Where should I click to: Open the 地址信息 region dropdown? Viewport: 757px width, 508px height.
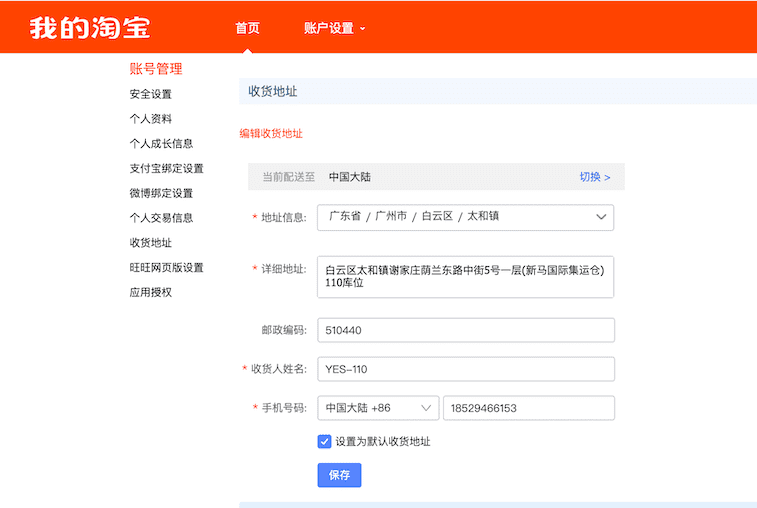465,217
